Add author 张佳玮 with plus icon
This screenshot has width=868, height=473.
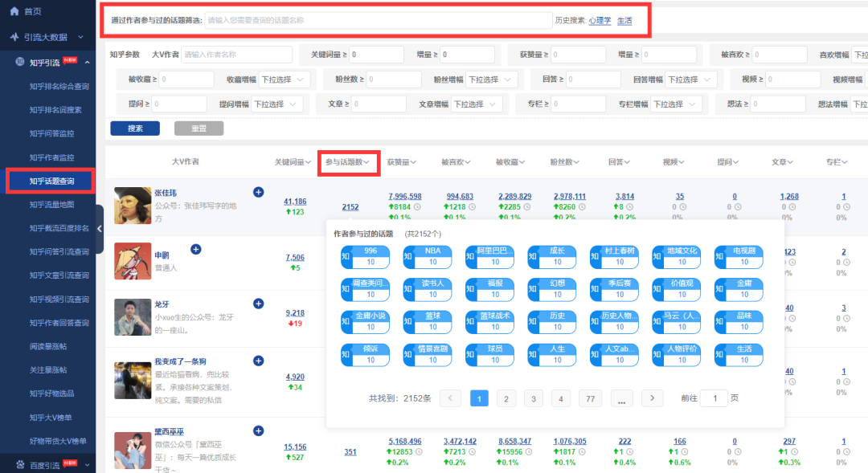coord(259,192)
